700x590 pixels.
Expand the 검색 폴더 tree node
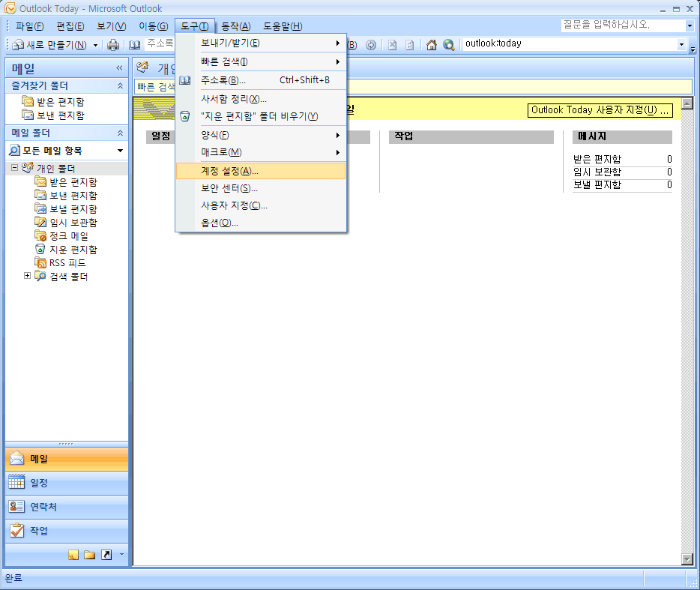[27, 276]
